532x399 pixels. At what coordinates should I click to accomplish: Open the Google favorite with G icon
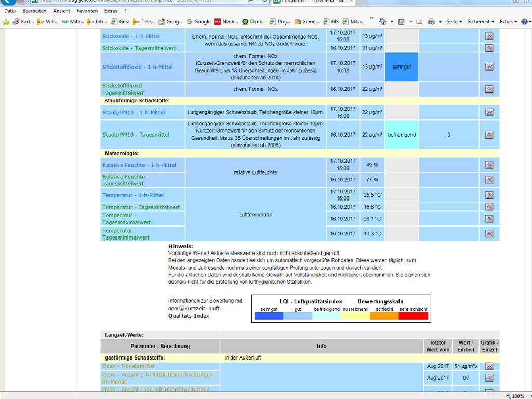point(199,22)
